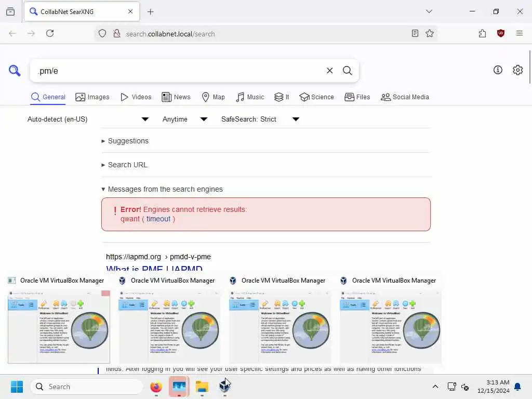The height and width of the screenshot is (399, 532).
Task: Select fourth VirtualBox Manager preview thumbnail
Action: click(391, 326)
